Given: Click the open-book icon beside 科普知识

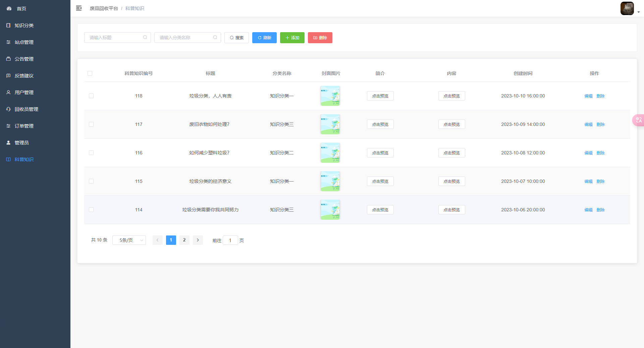Looking at the screenshot, I should (x=8, y=159).
